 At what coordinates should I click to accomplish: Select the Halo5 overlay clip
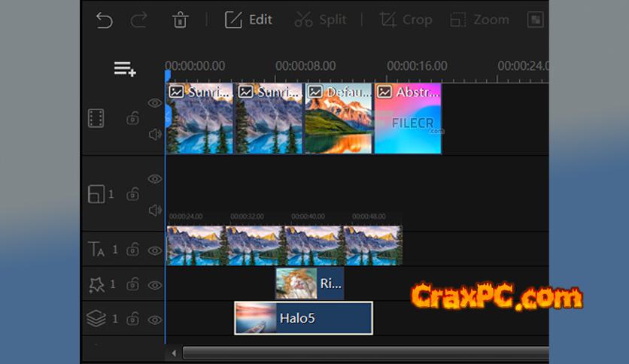[303, 318]
